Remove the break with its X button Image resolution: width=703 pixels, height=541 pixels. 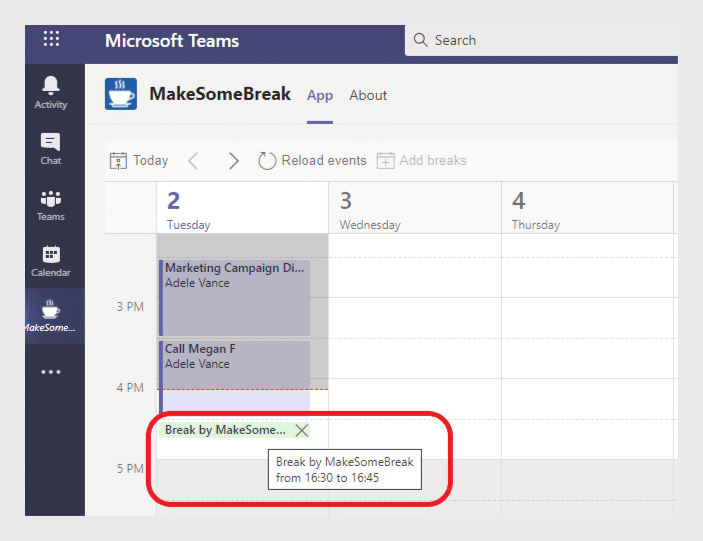[x=302, y=430]
